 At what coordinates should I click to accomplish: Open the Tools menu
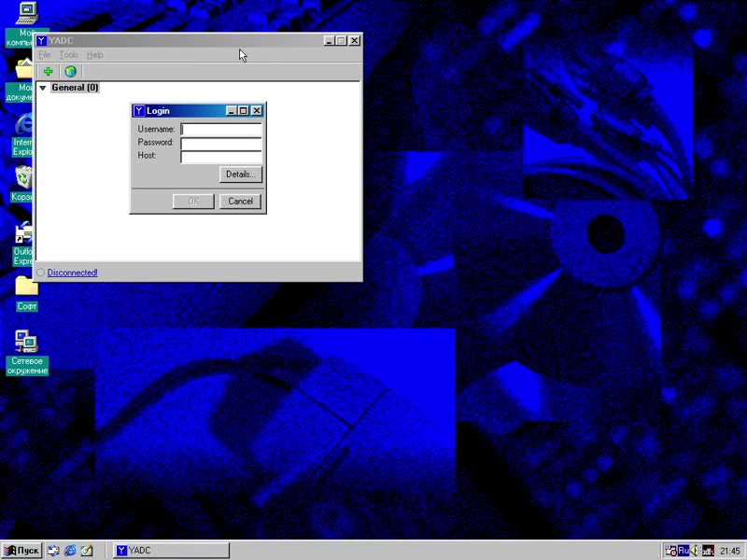[x=69, y=55]
